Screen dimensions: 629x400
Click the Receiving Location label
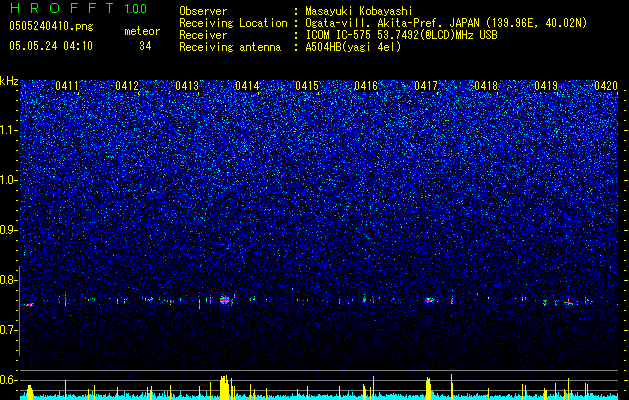[233, 23]
